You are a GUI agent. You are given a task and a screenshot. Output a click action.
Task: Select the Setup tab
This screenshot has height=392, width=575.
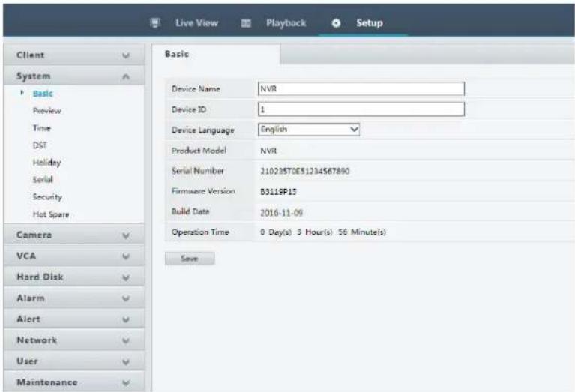pyautogui.click(x=370, y=23)
